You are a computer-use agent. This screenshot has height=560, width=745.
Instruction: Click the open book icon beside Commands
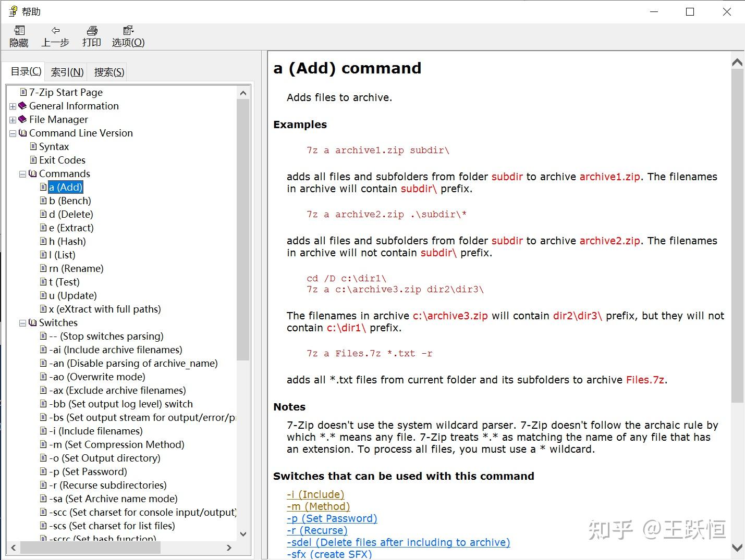tap(33, 173)
